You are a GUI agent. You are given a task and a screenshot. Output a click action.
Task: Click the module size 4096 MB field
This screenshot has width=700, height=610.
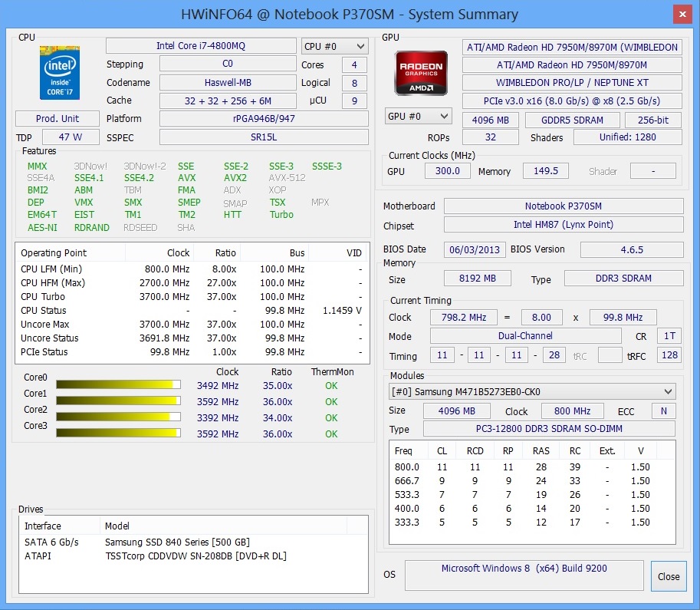456,411
